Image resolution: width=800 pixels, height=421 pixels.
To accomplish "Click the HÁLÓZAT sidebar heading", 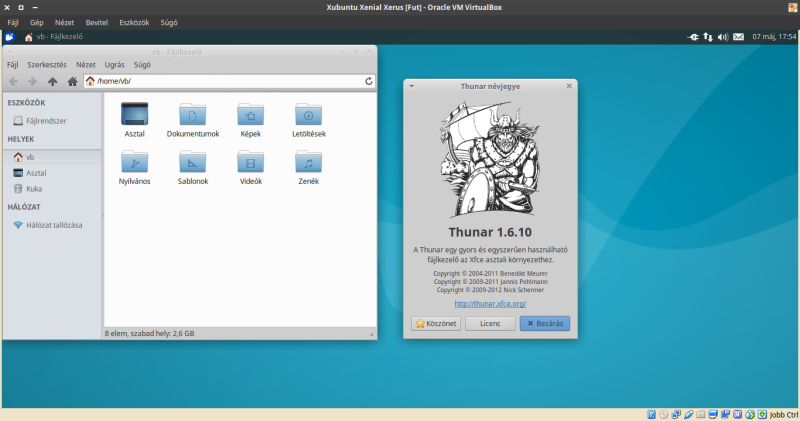I will (24, 207).
